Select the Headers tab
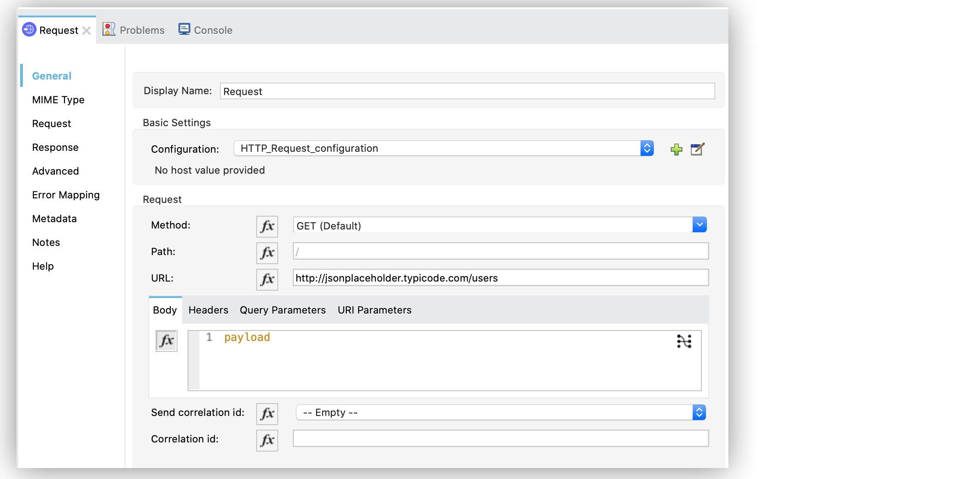The image size is (980, 479). pyautogui.click(x=208, y=310)
